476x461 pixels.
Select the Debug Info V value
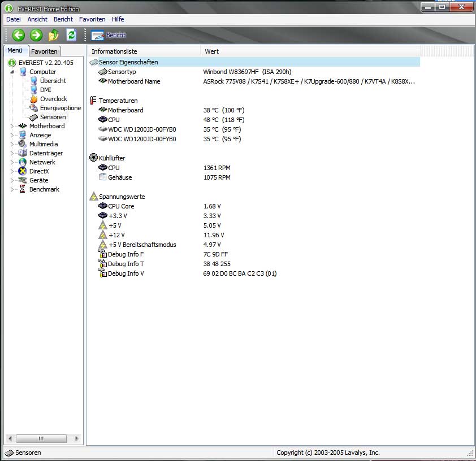click(x=240, y=273)
